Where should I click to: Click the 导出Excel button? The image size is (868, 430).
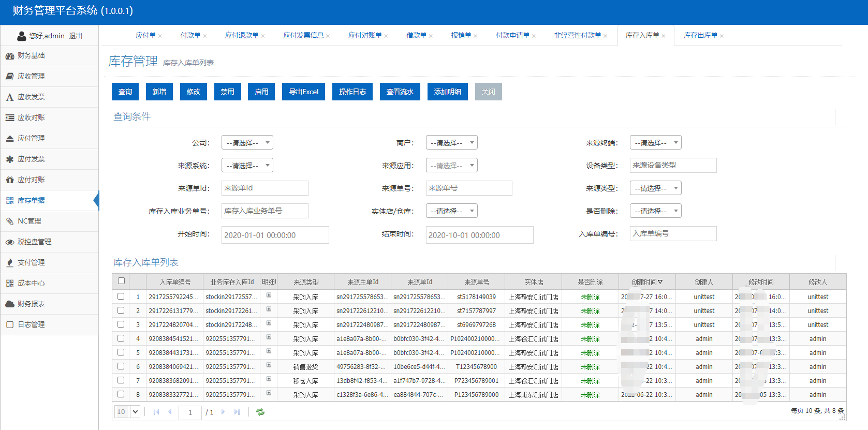coord(303,92)
